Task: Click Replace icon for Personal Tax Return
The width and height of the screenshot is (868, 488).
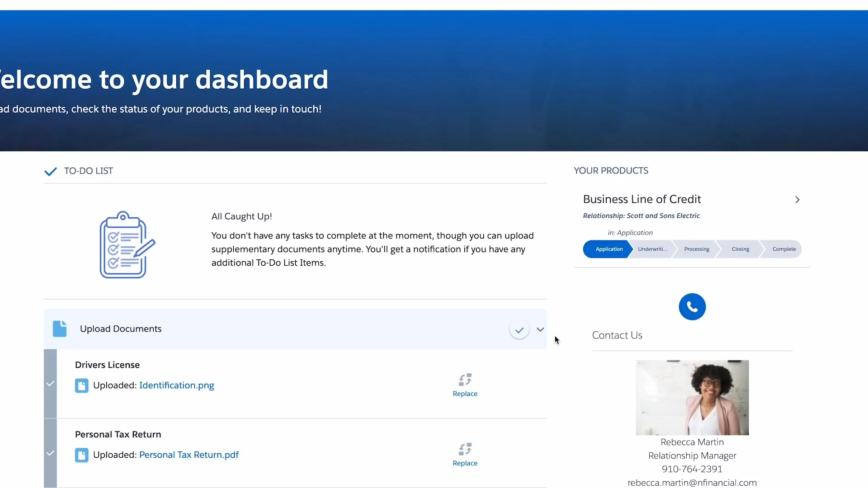Action: tap(465, 450)
